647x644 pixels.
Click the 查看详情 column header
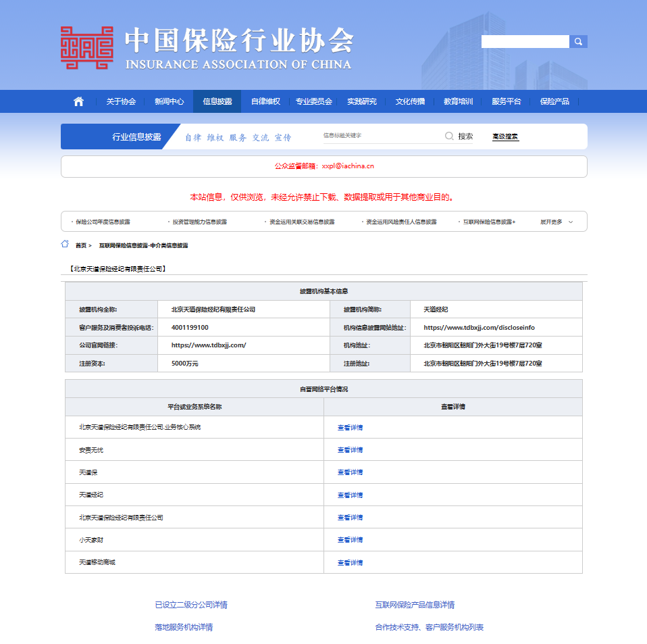[x=453, y=407]
